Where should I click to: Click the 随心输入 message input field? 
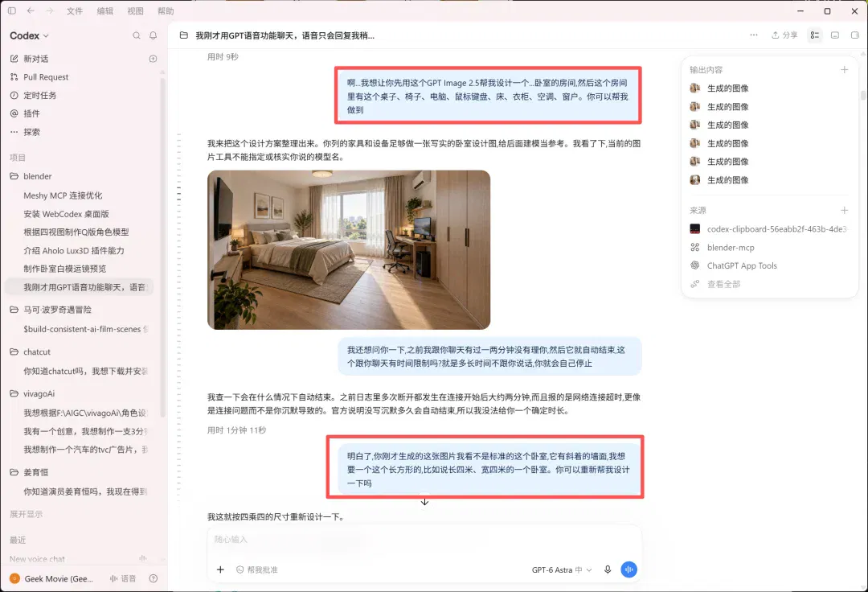[x=424, y=540]
